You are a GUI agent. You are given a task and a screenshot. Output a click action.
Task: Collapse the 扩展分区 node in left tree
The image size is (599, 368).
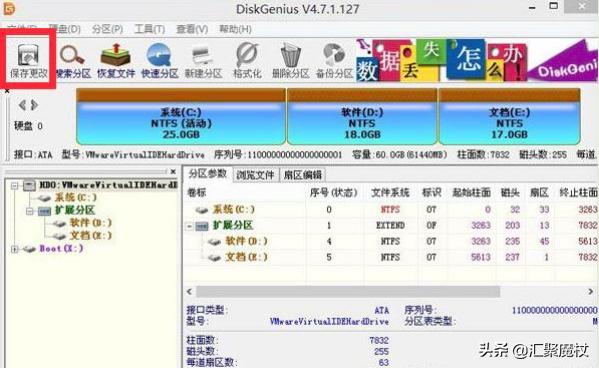click(30, 211)
